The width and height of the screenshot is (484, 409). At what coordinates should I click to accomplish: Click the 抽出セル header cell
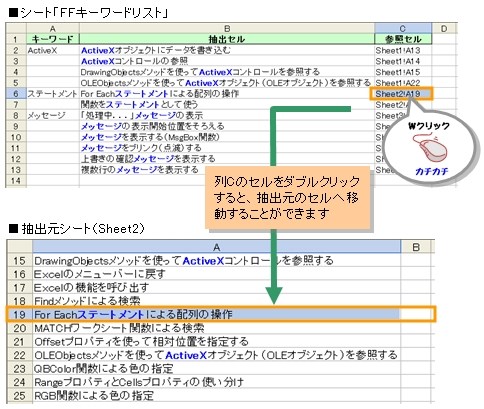tap(227, 39)
